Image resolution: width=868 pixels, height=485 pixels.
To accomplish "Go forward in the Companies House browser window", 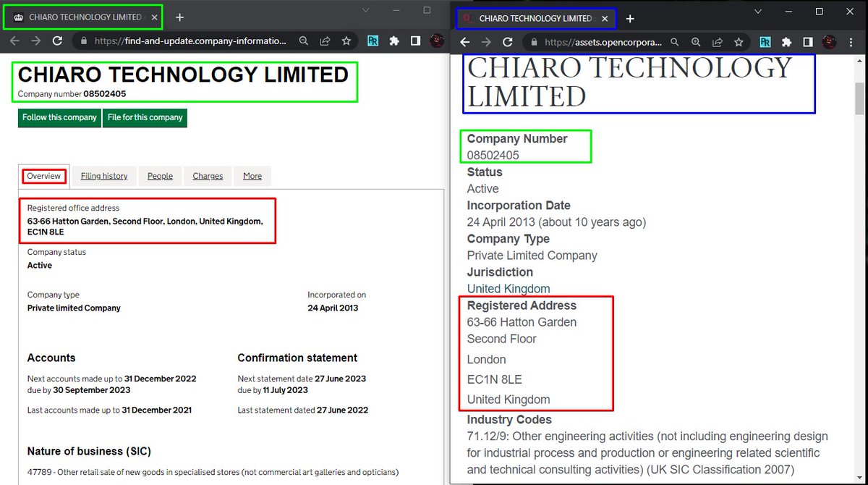I will point(35,41).
